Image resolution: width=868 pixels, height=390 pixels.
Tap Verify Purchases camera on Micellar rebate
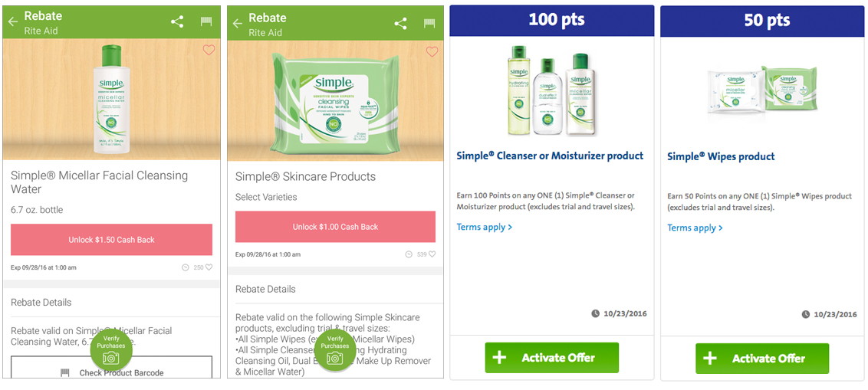pyautogui.click(x=111, y=350)
